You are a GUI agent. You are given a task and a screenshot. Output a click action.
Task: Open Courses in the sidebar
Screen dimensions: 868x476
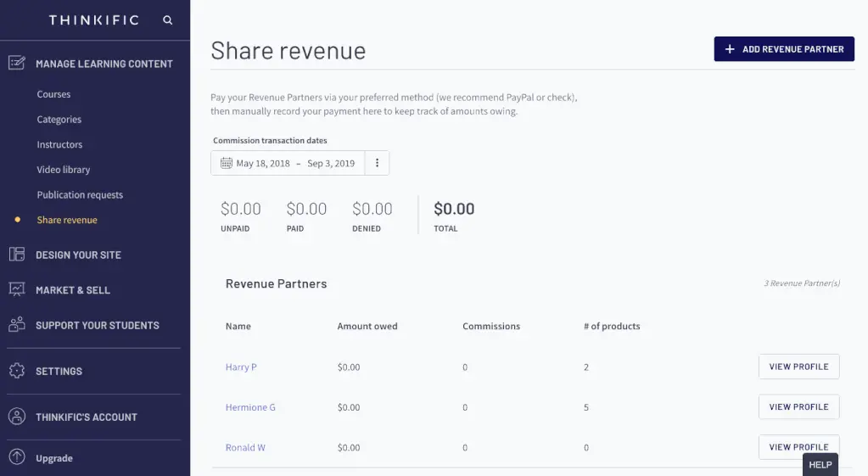pyautogui.click(x=53, y=94)
